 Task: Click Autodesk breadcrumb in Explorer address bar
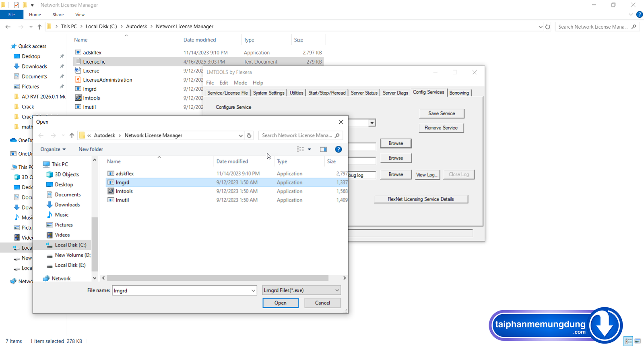point(136,27)
